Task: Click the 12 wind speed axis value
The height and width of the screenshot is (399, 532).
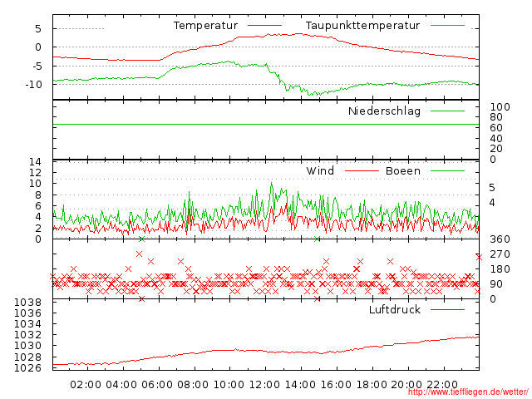Action: [35, 172]
